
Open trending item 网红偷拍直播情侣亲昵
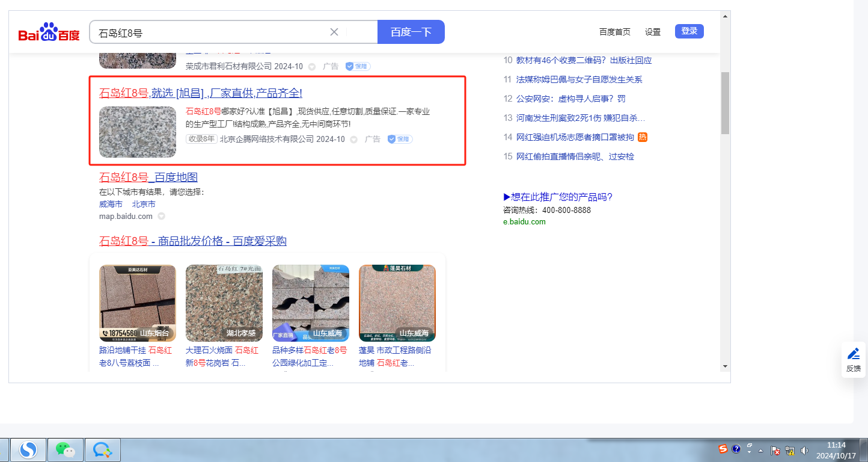575,156
